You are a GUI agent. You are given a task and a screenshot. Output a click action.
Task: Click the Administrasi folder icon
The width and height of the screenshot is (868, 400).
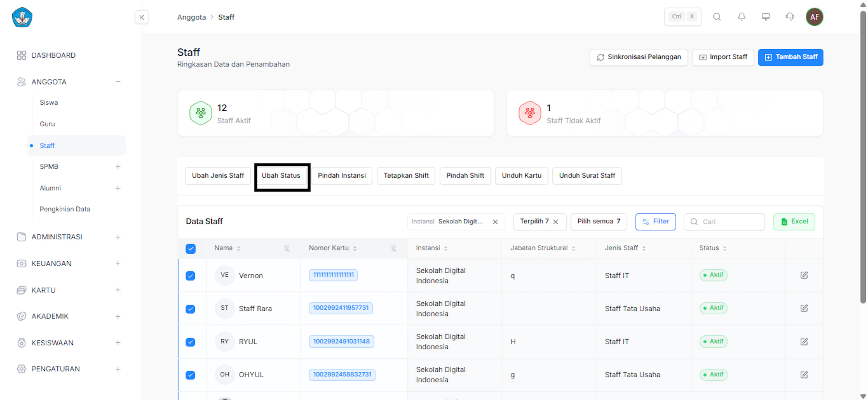pos(21,237)
